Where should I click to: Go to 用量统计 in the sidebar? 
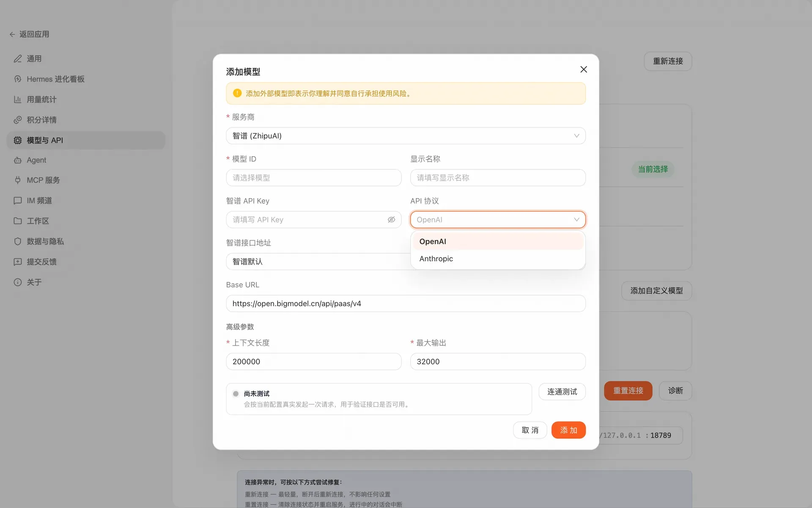point(86,99)
